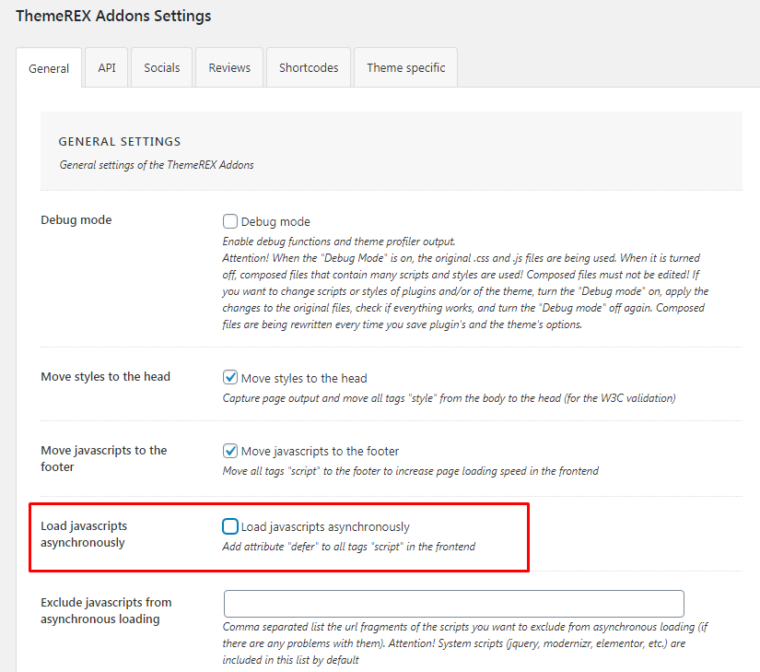
Task: Uncheck the Move styles to the head checkbox
Action: (230, 378)
